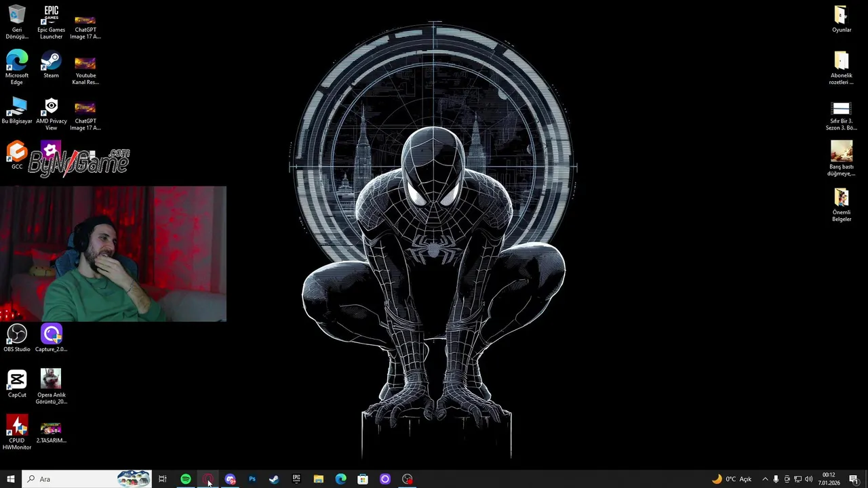Open Task View from taskbar
This screenshot has width=868, height=488.
(x=163, y=479)
